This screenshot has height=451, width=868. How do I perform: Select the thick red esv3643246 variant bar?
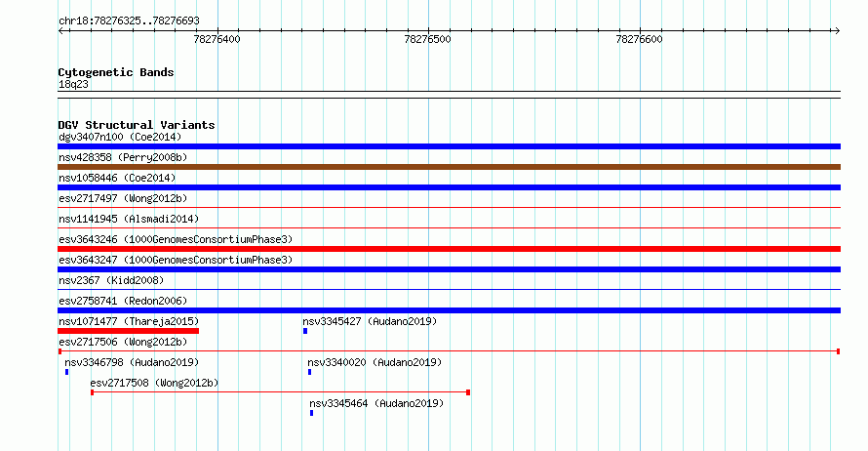coord(449,249)
